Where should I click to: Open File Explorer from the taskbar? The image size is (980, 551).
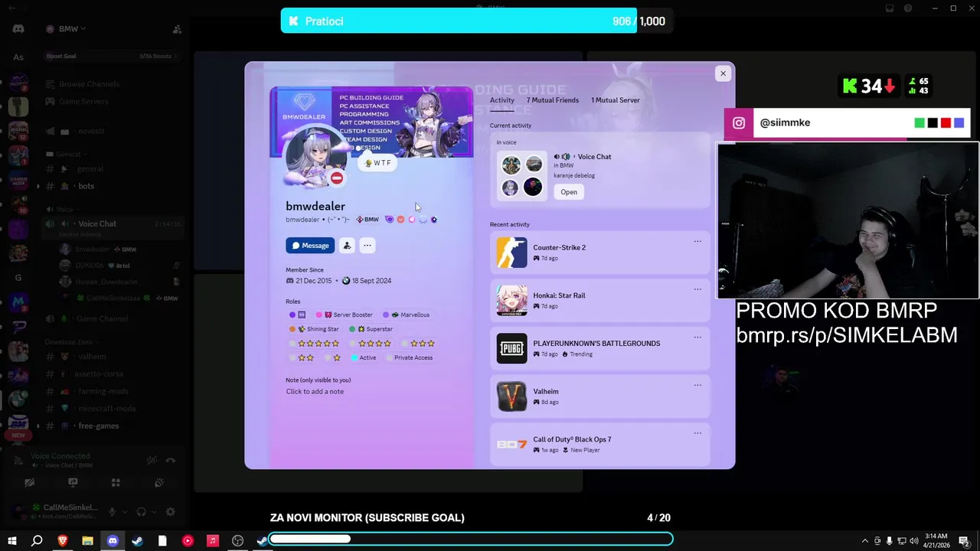[x=87, y=541]
